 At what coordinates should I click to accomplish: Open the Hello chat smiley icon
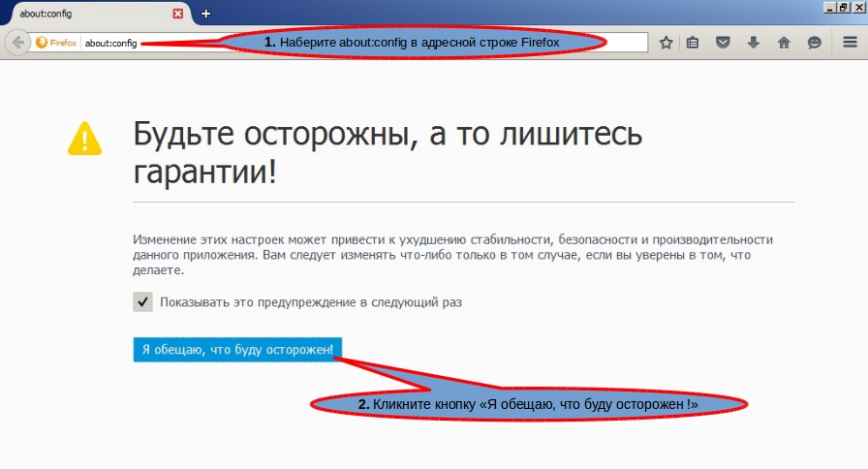pos(814,43)
